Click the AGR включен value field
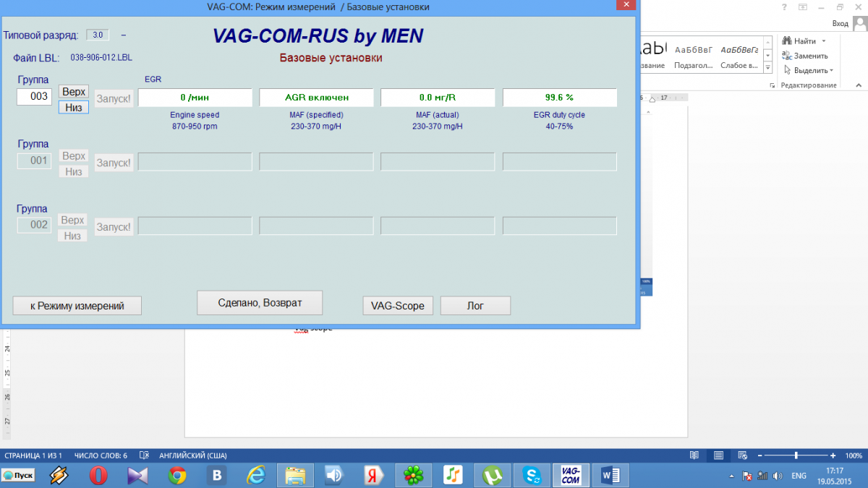868x488 pixels. click(x=317, y=97)
